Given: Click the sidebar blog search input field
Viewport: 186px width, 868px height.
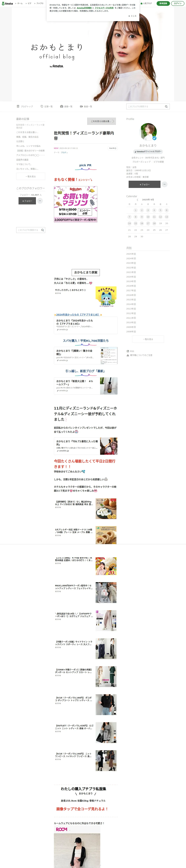Looking at the screenshot, I should pos(28,230).
